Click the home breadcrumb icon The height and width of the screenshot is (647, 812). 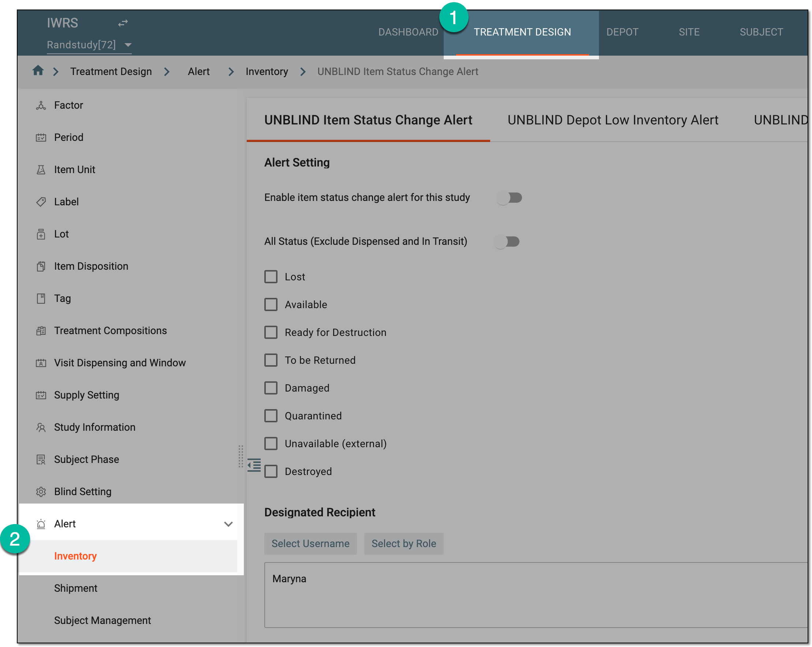(x=38, y=70)
